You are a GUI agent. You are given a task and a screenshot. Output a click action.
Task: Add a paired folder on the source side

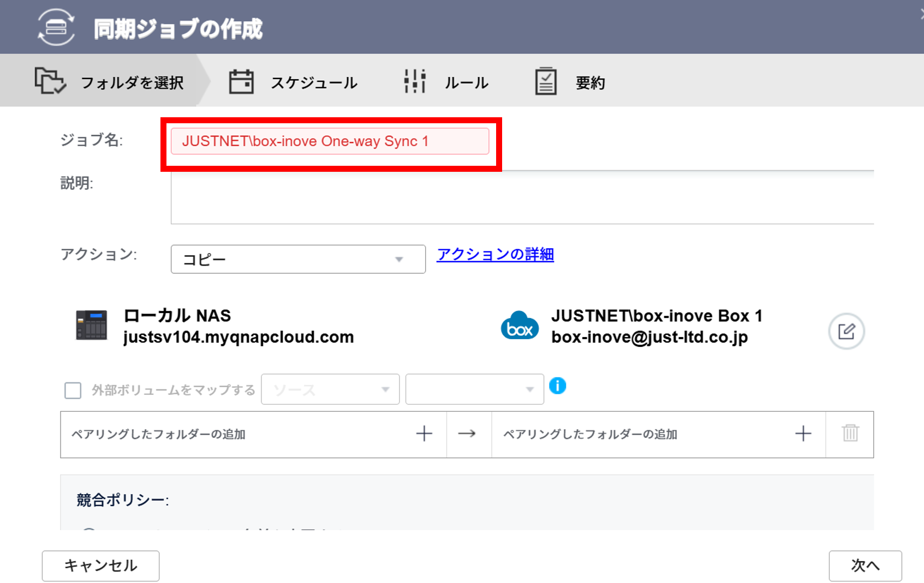click(424, 434)
